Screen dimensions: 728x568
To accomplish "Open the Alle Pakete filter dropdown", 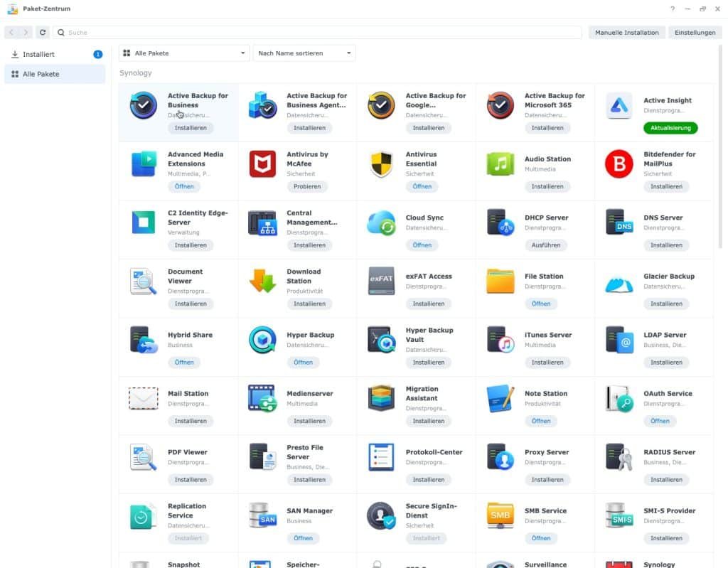I will 183,53.
